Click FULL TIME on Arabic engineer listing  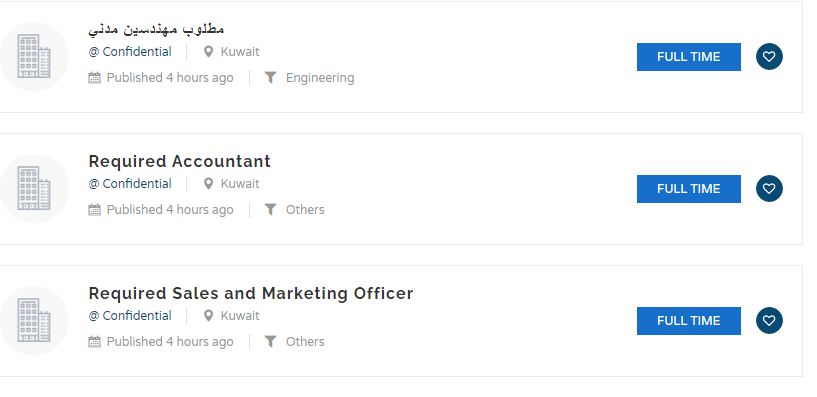tap(688, 57)
